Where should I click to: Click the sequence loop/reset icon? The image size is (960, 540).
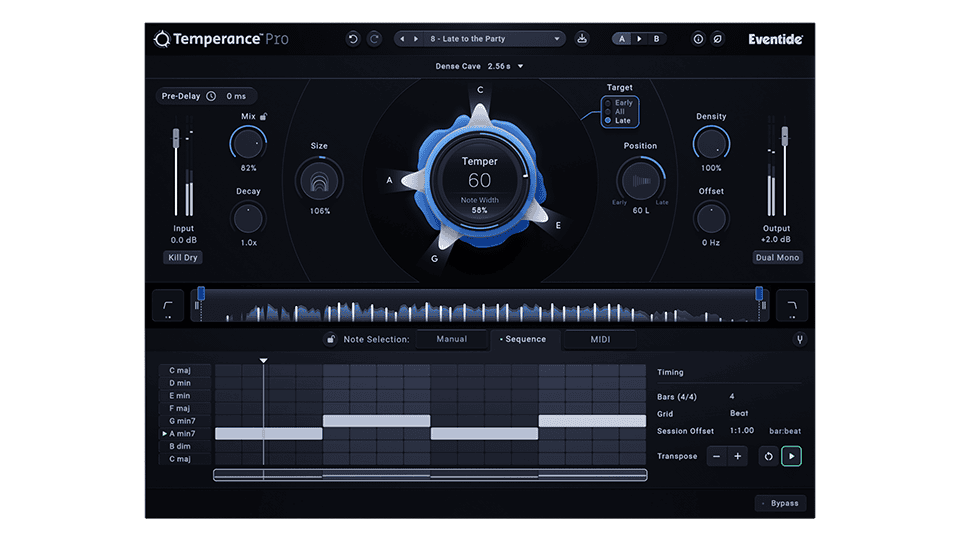[x=768, y=456]
